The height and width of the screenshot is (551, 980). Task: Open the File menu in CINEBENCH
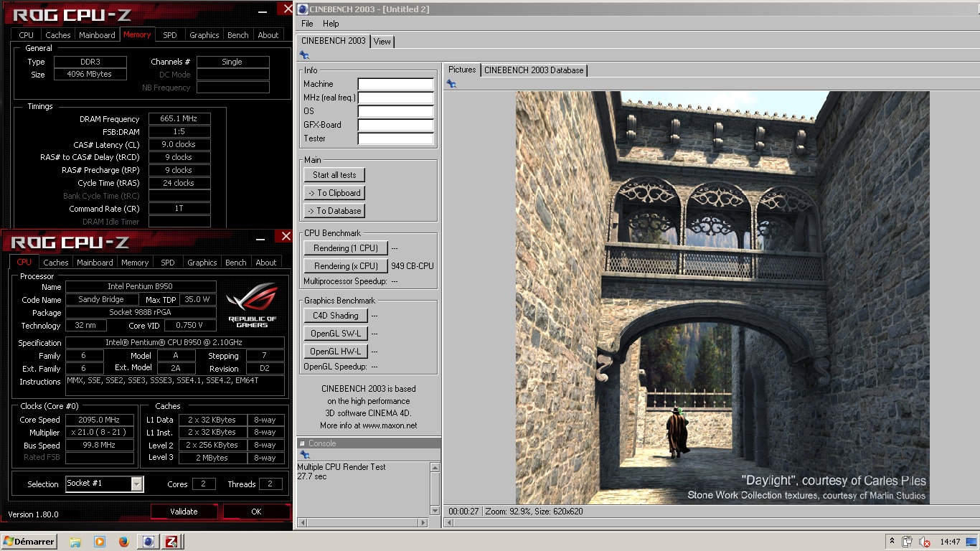pos(307,24)
